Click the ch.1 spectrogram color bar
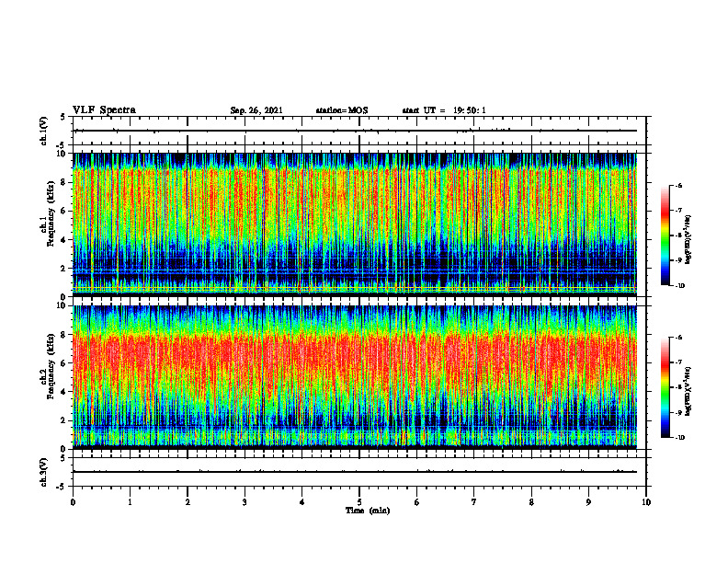This screenshot has height=563, width=728. pyautogui.click(x=665, y=236)
